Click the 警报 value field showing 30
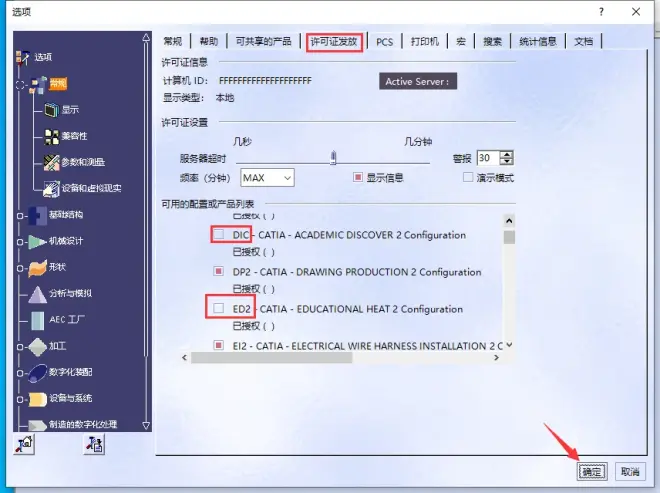 pyautogui.click(x=488, y=158)
